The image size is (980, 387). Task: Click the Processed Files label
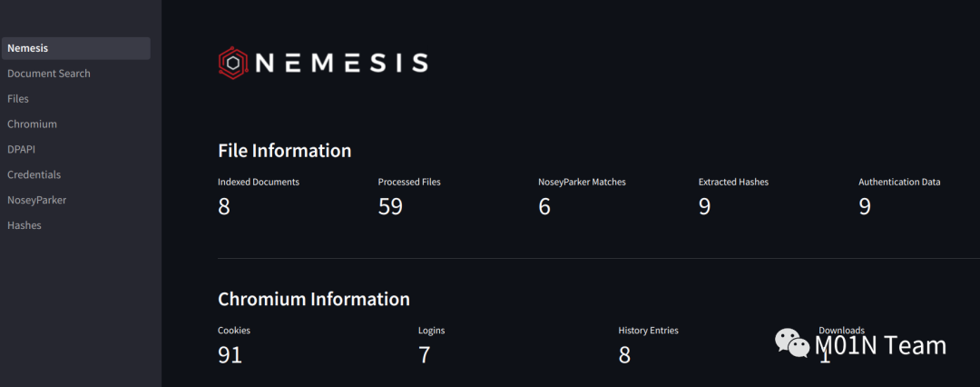coord(409,183)
